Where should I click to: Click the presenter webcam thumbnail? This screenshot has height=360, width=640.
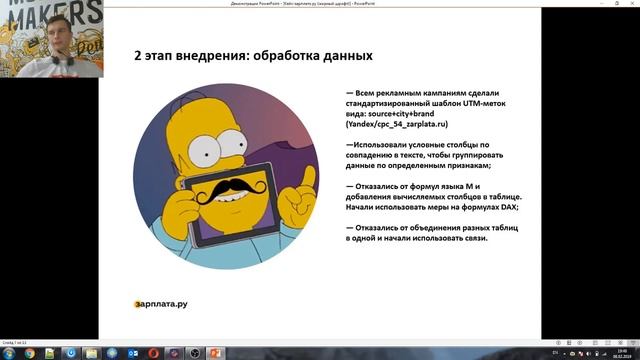coord(52,39)
